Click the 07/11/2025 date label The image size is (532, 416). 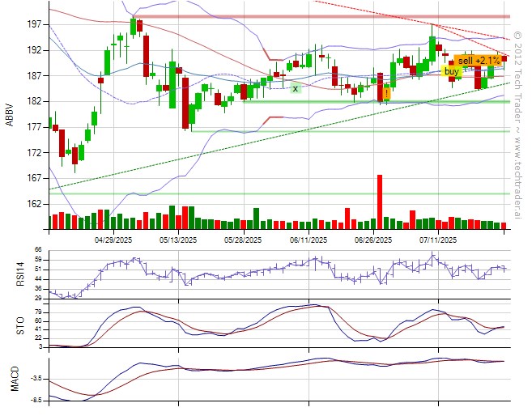(438, 240)
